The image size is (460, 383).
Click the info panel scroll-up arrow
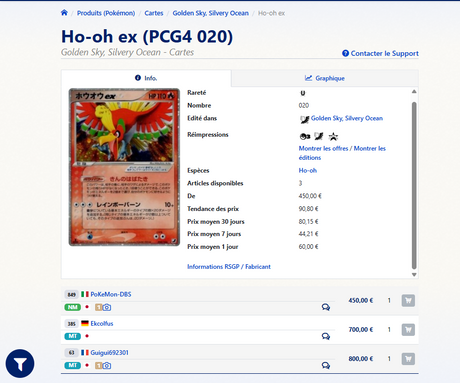[414, 92]
